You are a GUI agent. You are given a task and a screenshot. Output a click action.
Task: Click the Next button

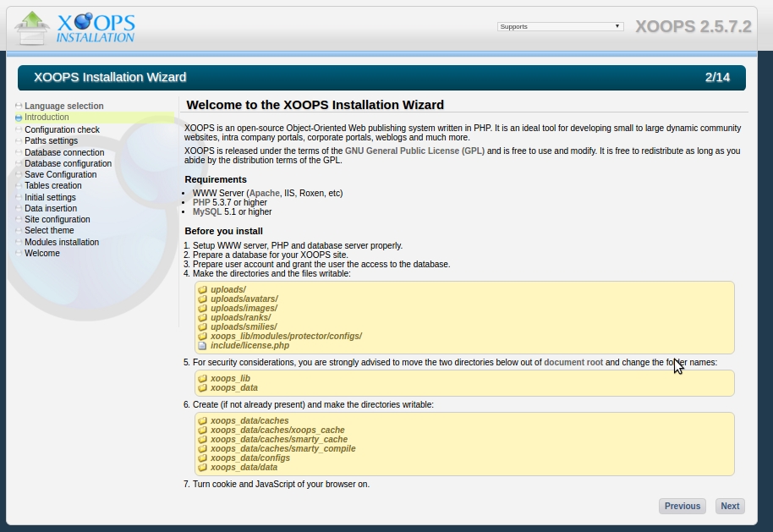[x=730, y=506]
